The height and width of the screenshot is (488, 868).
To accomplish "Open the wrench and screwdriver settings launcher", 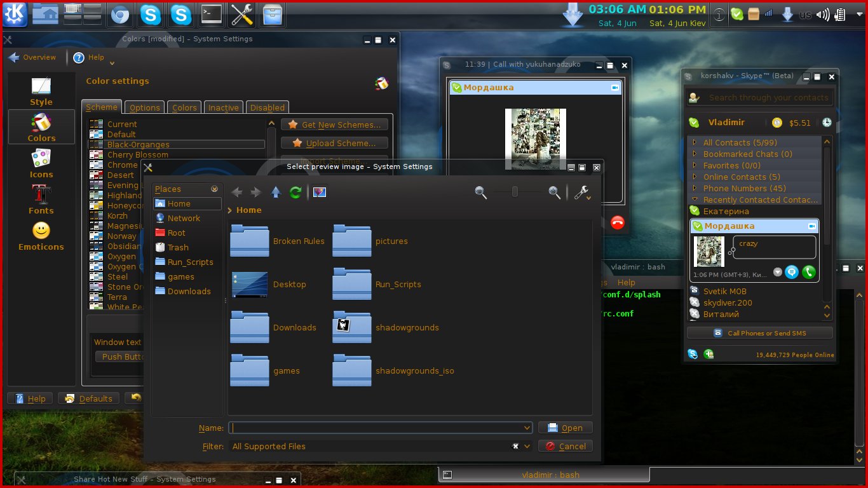I will 242,15.
